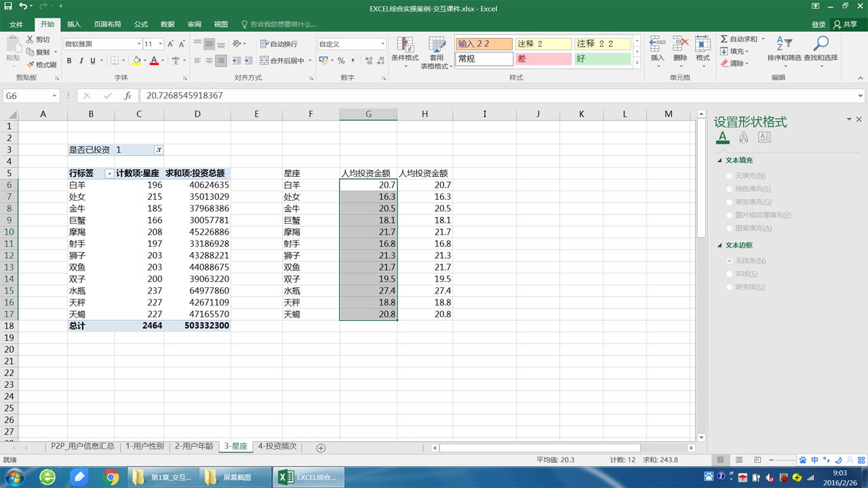Open the Merge and Center (合并后居中) dropdown arrow
Screen dimensions: 868x488
point(310,61)
